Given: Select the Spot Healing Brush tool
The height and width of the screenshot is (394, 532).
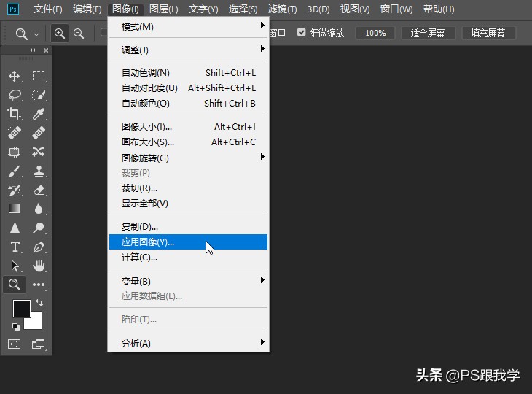Looking at the screenshot, I should pyautogui.click(x=15, y=133).
